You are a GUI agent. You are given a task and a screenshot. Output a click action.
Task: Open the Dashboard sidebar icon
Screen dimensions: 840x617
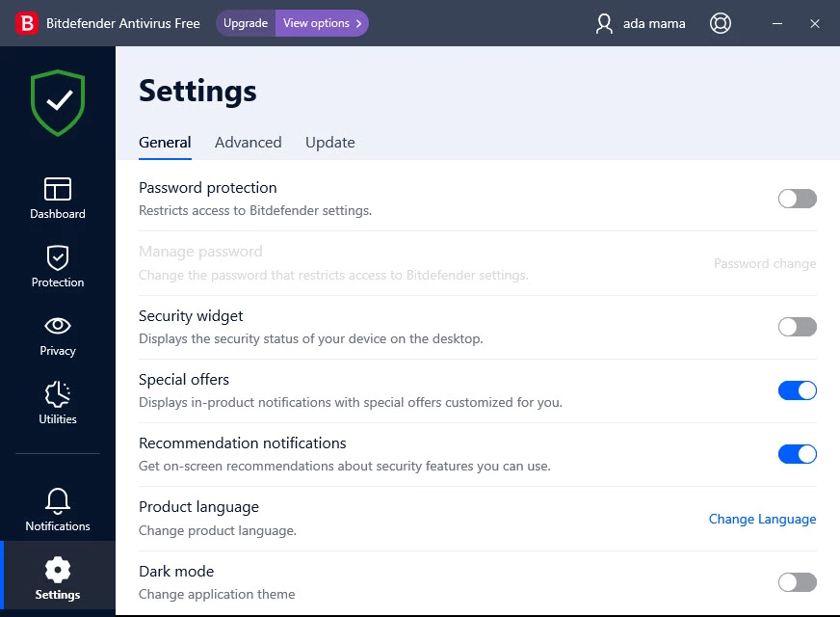pos(58,189)
